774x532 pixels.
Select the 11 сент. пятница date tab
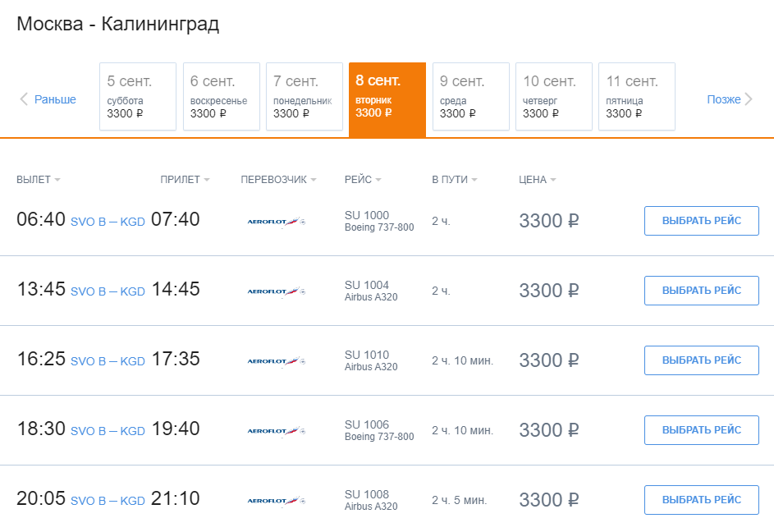(637, 96)
